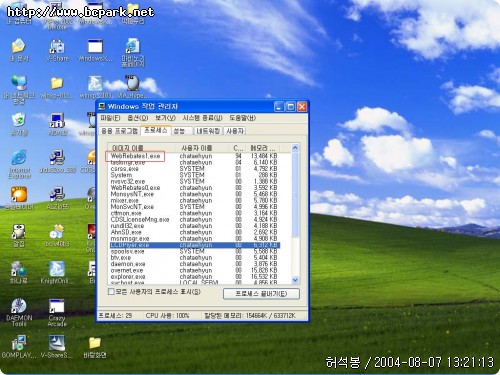500x375 pixels.
Task: Select the MonSvcNT.exe process row
Action: 195,207
